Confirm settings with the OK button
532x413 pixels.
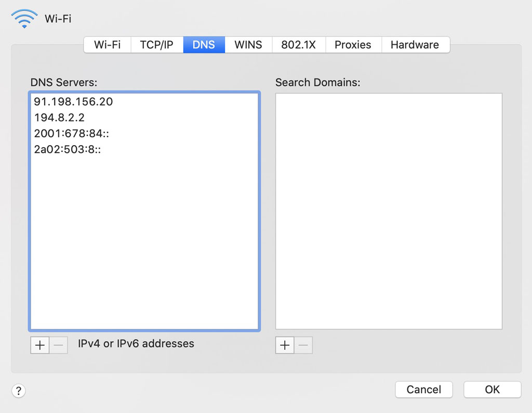point(492,390)
